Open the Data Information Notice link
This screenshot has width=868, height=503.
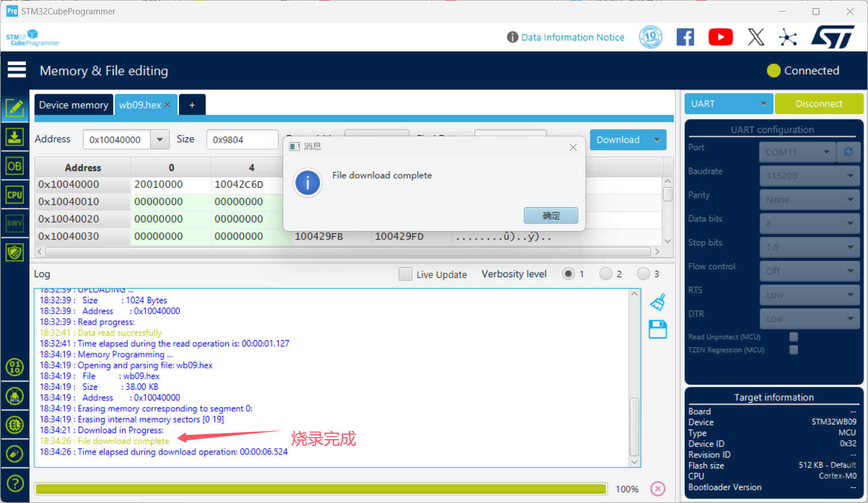click(x=573, y=37)
